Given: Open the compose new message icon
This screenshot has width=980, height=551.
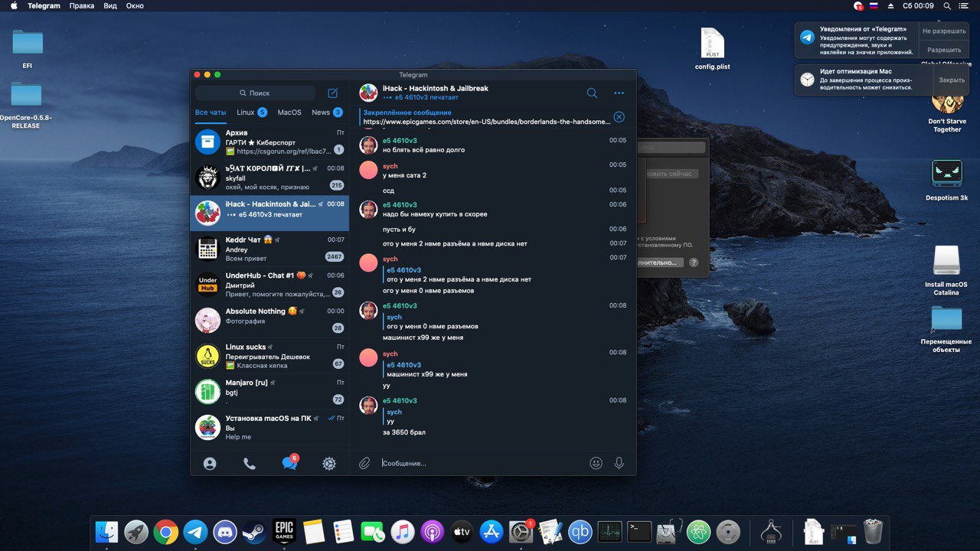Looking at the screenshot, I should 333,93.
